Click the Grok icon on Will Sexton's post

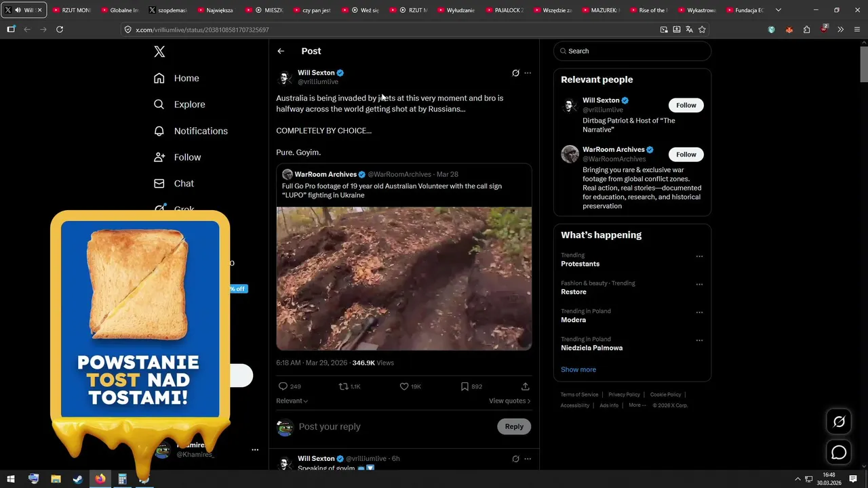coord(515,73)
